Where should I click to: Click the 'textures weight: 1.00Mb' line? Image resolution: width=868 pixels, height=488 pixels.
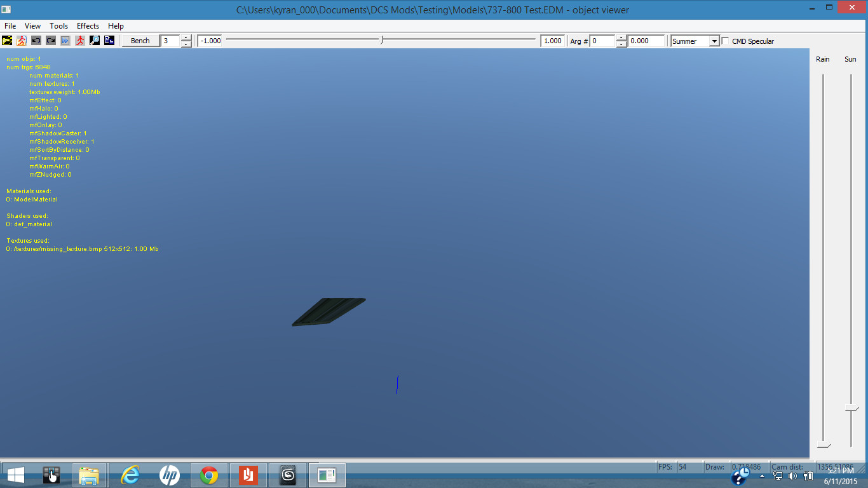pyautogui.click(x=65, y=92)
